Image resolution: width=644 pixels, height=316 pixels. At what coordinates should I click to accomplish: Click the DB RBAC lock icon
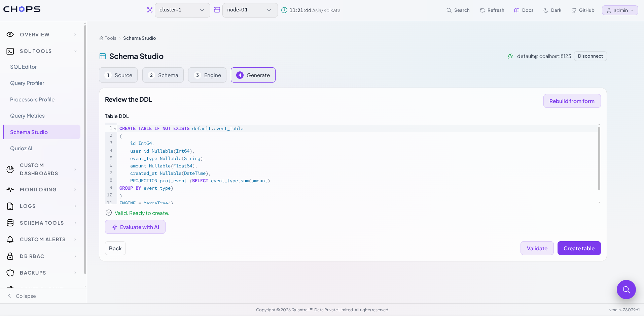pyautogui.click(x=10, y=256)
